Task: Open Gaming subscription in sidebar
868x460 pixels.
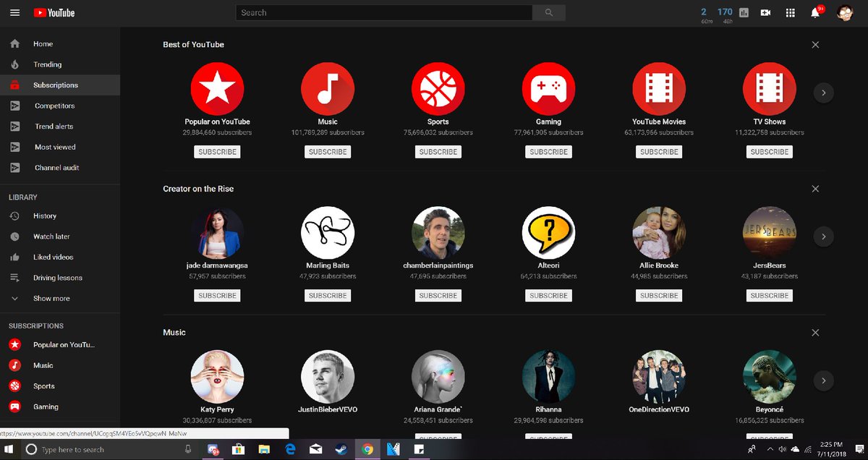Action: coord(59,406)
